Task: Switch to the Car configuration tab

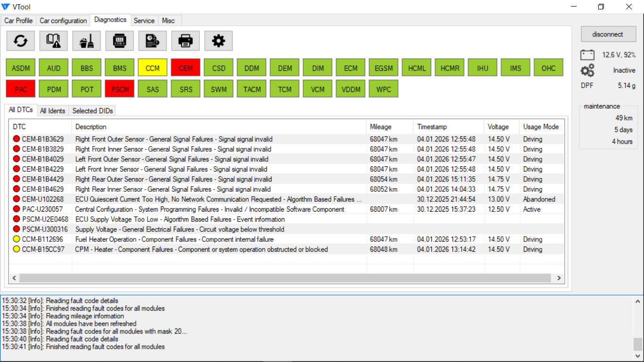Action: pyautogui.click(x=63, y=21)
